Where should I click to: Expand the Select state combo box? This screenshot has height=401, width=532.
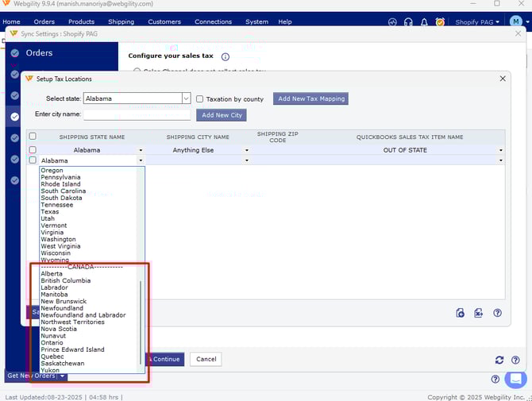186,98
